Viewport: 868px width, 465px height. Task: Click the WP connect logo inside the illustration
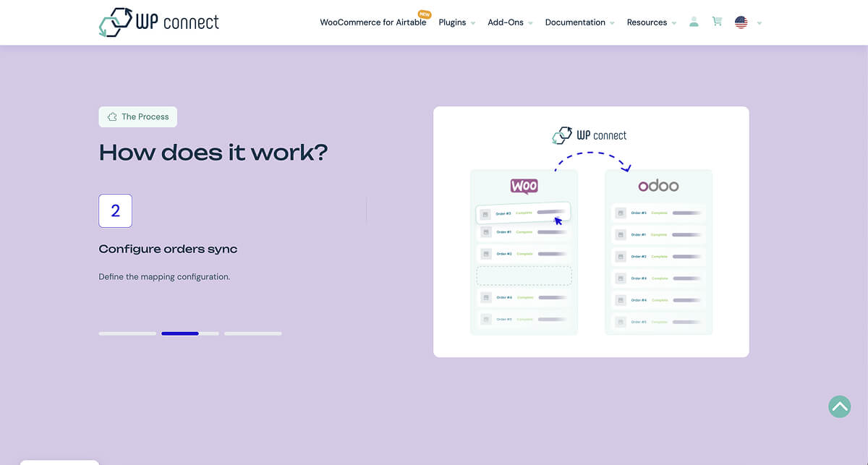pos(590,135)
